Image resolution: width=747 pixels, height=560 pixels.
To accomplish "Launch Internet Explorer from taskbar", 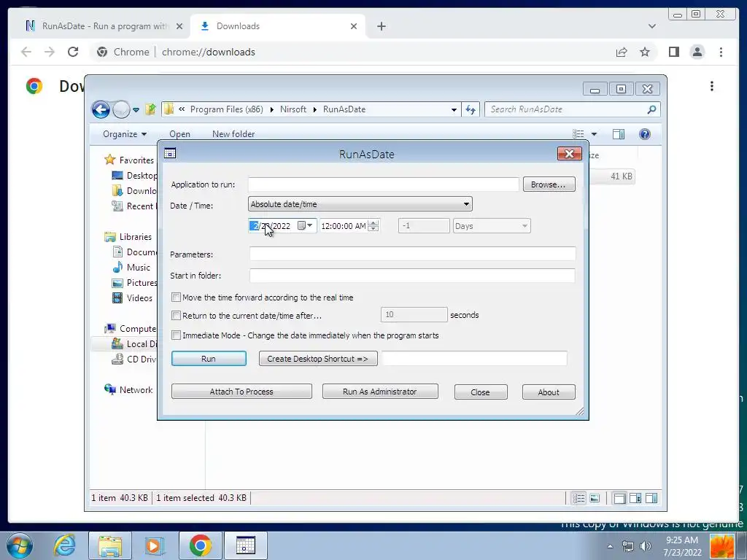I will 64,545.
